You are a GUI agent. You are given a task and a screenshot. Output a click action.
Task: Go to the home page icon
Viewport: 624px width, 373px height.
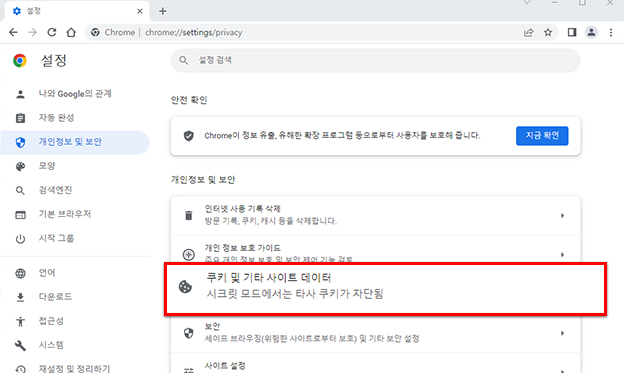pos(71,32)
